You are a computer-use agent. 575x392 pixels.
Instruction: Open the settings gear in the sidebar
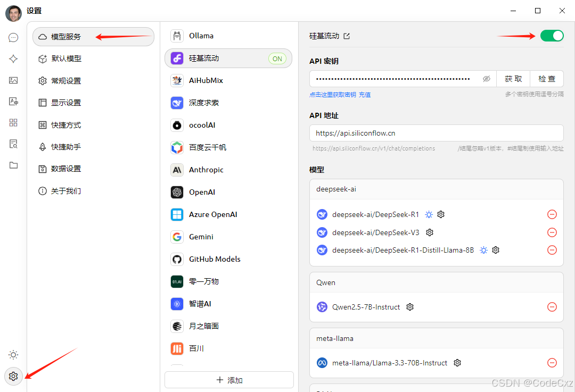(x=13, y=376)
